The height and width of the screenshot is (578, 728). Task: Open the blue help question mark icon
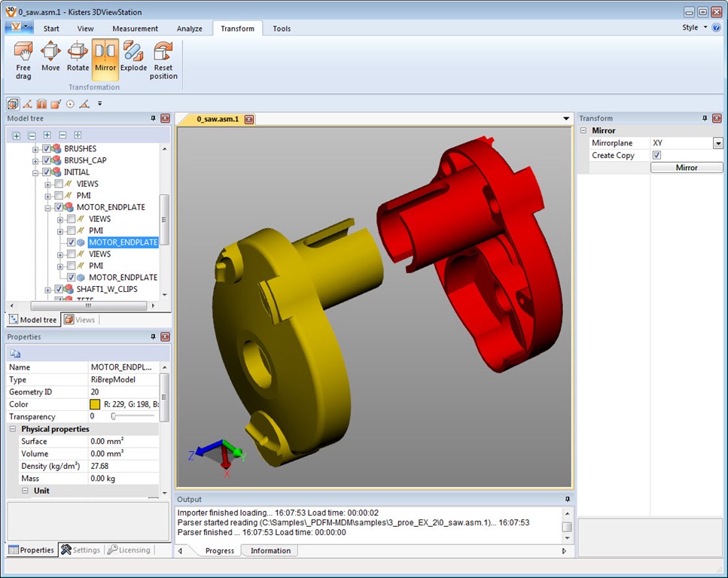click(x=717, y=27)
